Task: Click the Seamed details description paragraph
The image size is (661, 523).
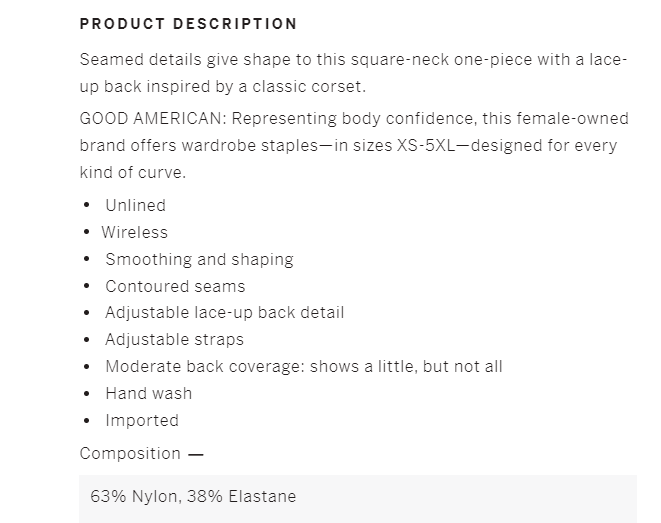Action: (x=354, y=73)
